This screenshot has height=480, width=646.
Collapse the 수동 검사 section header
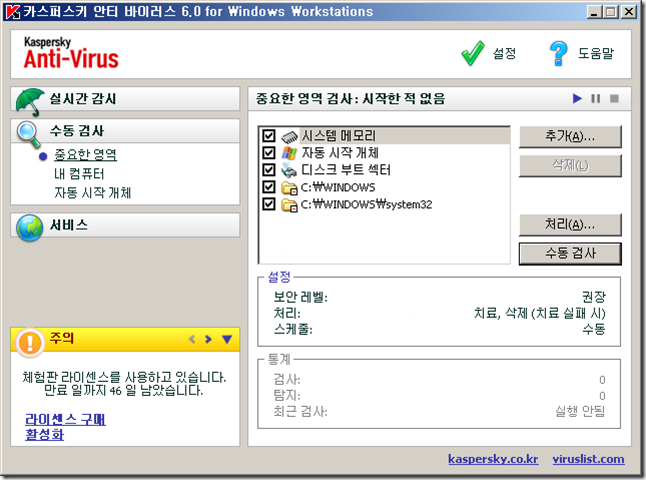(x=125, y=131)
